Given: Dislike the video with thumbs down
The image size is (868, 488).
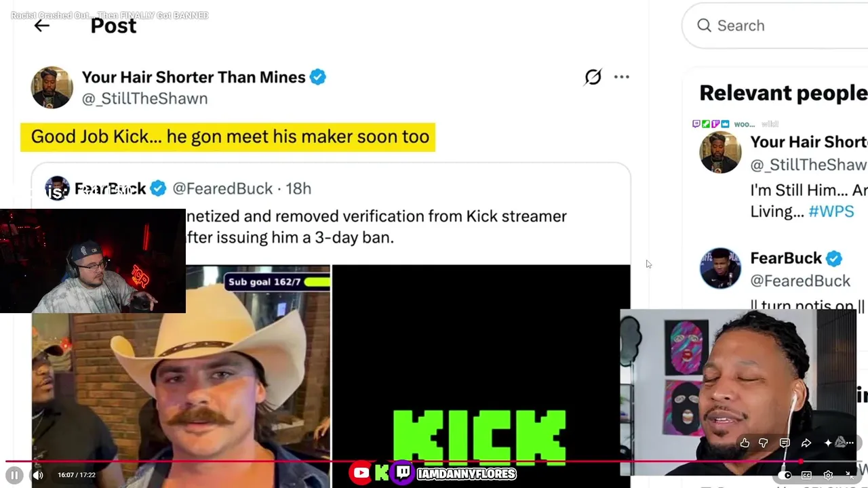Looking at the screenshot, I should [x=764, y=443].
